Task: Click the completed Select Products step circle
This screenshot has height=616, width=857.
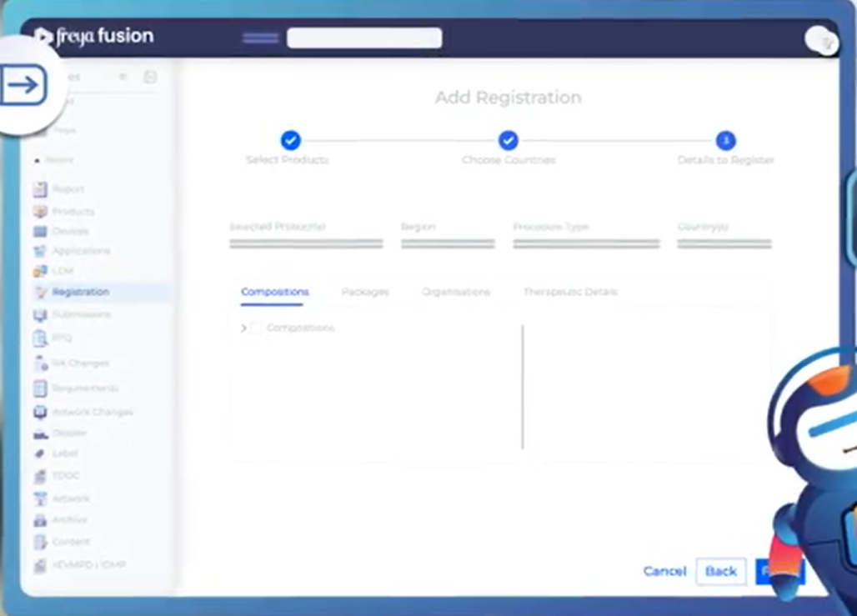Action: click(x=291, y=140)
